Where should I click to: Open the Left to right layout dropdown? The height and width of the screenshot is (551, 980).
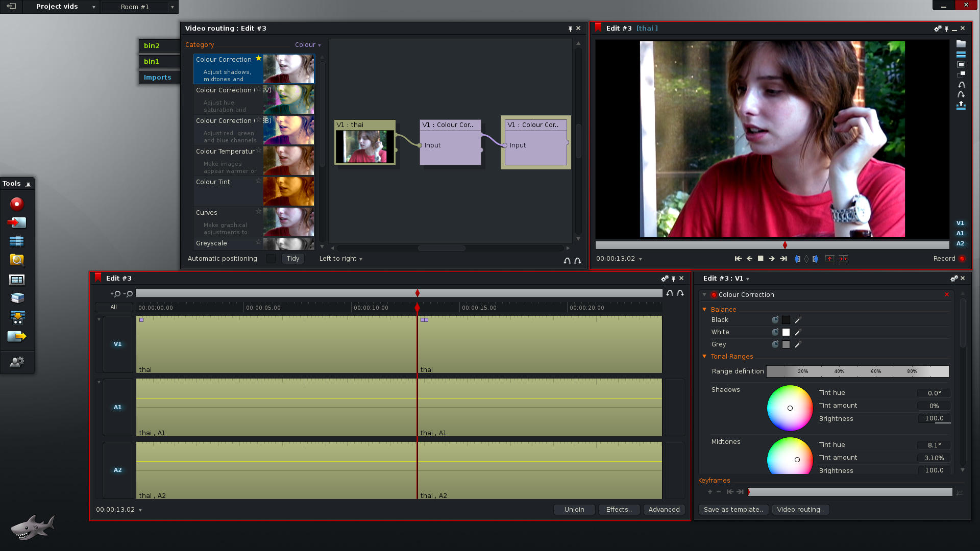(x=340, y=259)
